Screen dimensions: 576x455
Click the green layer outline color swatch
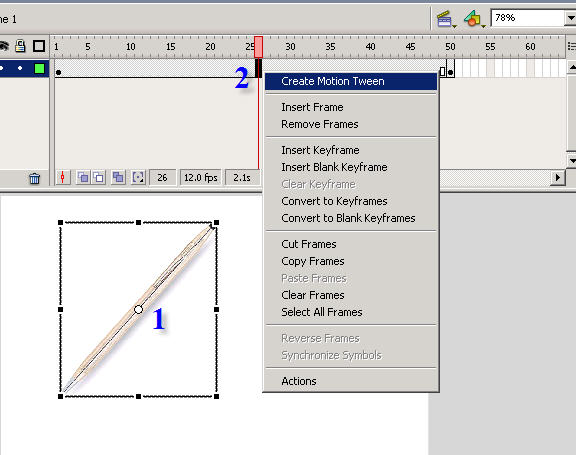39,68
